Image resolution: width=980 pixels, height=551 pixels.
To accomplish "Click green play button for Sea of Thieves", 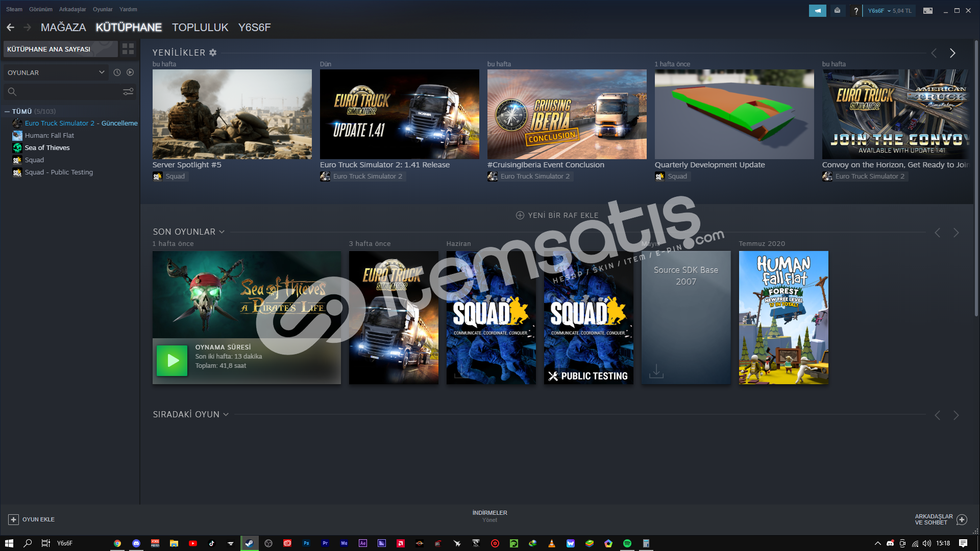I will [x=172, y=361].
